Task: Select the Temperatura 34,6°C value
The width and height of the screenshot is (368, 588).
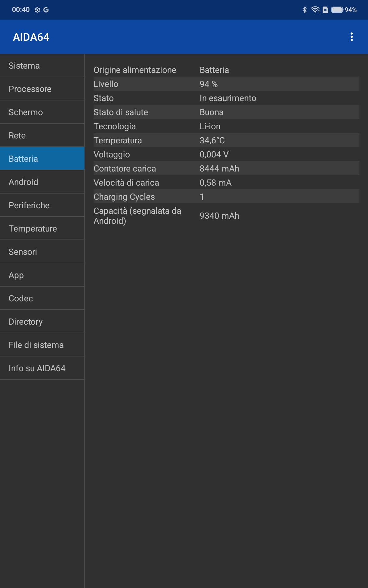Action: [x=212, y=140]
